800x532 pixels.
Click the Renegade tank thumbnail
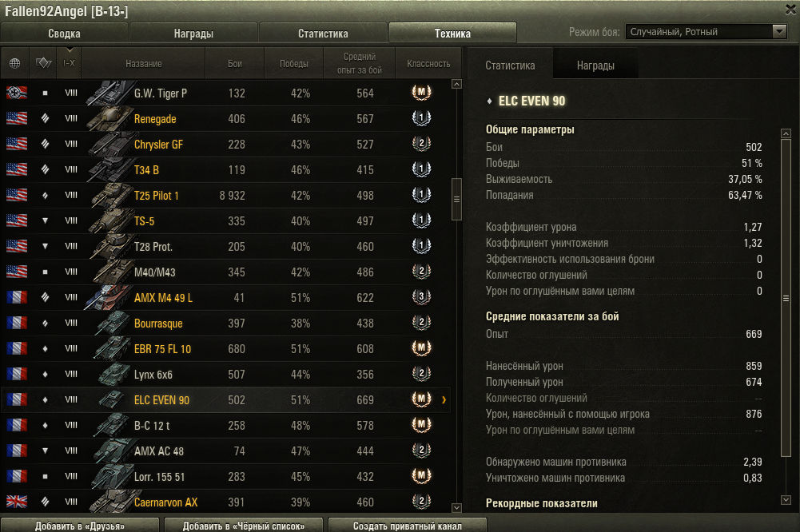[x=109, y=118]
